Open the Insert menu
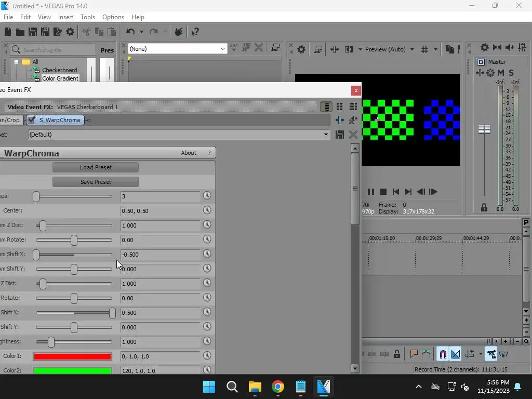 coord(65,17)
